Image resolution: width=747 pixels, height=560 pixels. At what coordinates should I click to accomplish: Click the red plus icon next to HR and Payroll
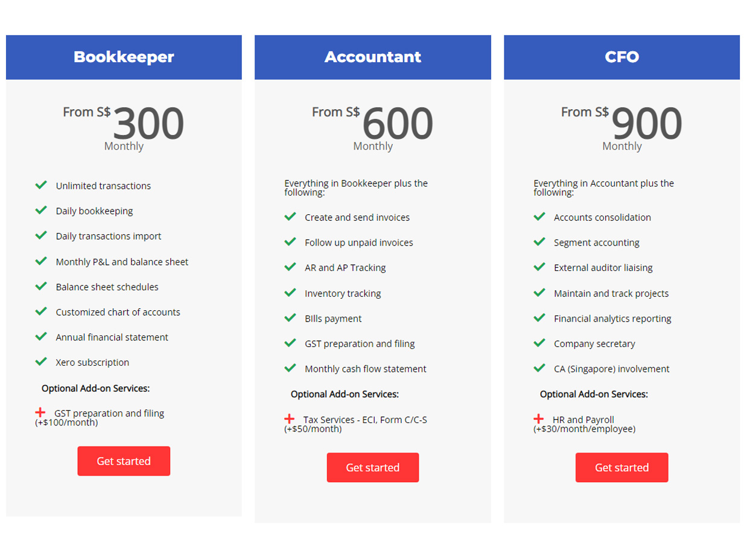(x=538, y=418)
